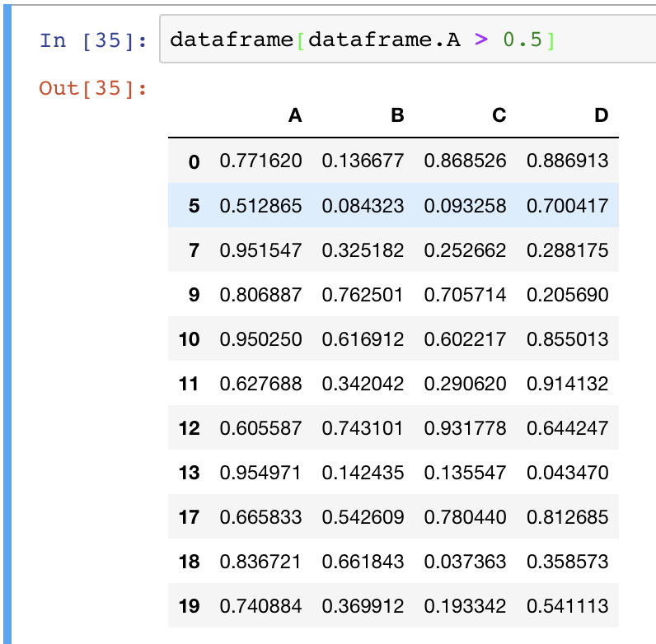Click cell value 0.743101

pos(363,428)
